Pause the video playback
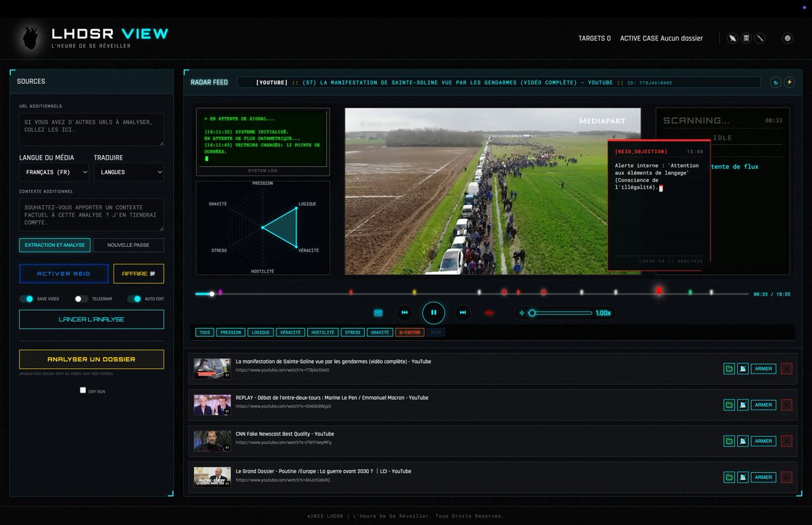Image resolution: width=812 pixels, height=525 pixels. coord(434,313)
